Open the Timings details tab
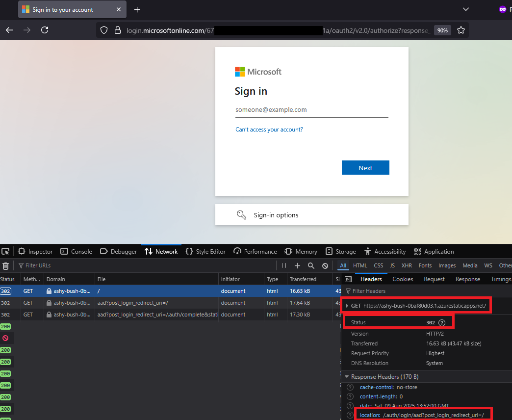The height and width of the screenshot is (420, 512). 501,279
